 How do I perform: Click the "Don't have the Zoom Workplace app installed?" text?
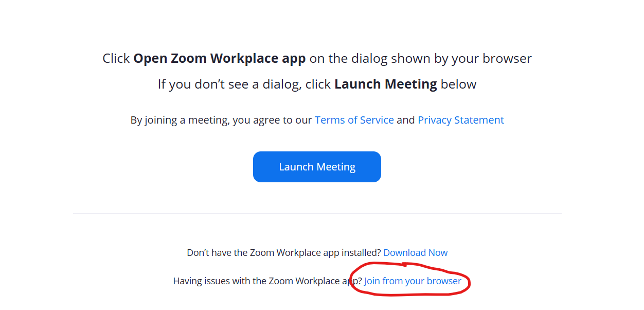click(284, 253)
